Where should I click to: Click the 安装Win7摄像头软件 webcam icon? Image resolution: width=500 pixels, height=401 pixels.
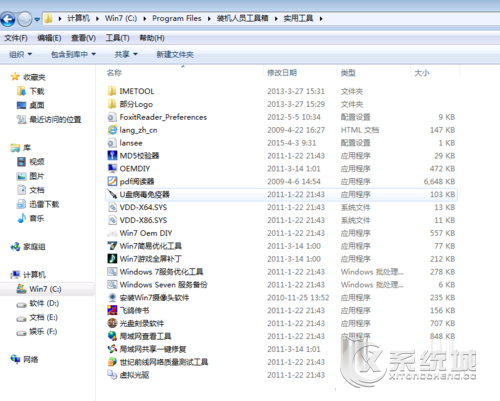coord(112,298)
